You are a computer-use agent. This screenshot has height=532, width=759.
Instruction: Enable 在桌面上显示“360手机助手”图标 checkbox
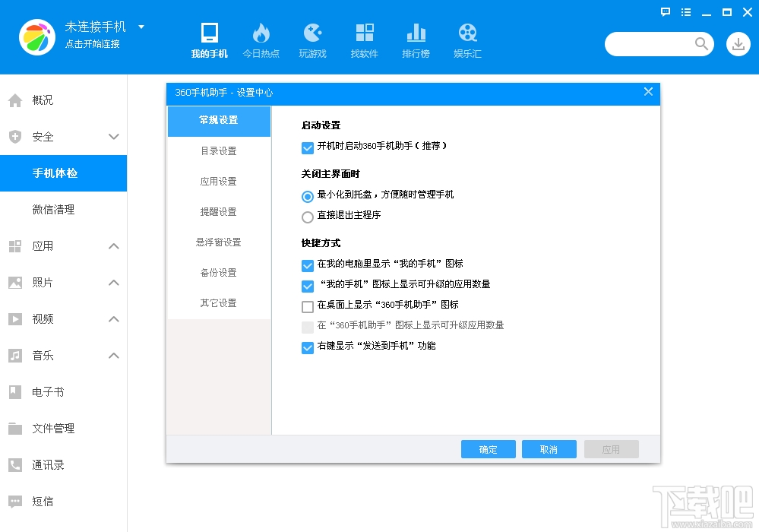[x=308, y=306]
